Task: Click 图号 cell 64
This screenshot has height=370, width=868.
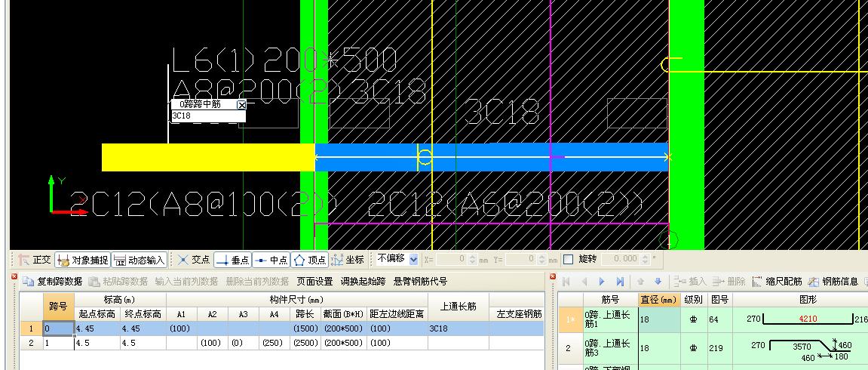Action: click(x=720, y=319)
